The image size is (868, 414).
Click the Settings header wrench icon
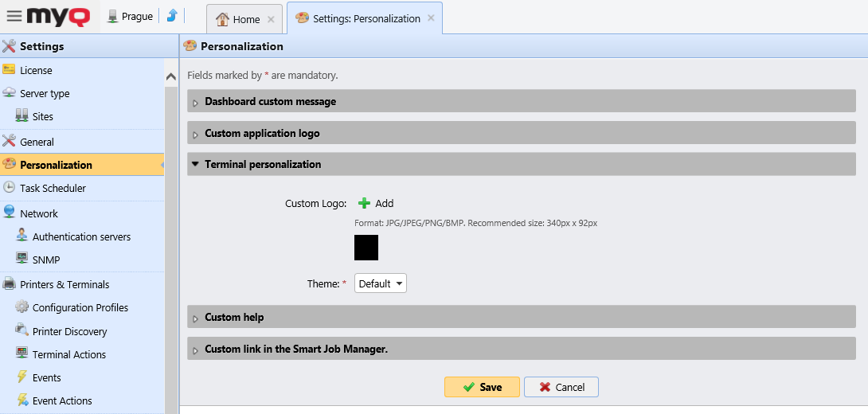point(9,46)
